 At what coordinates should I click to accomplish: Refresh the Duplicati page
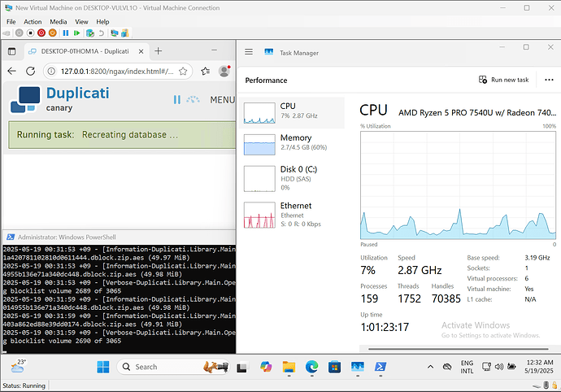tap(30, 71)
